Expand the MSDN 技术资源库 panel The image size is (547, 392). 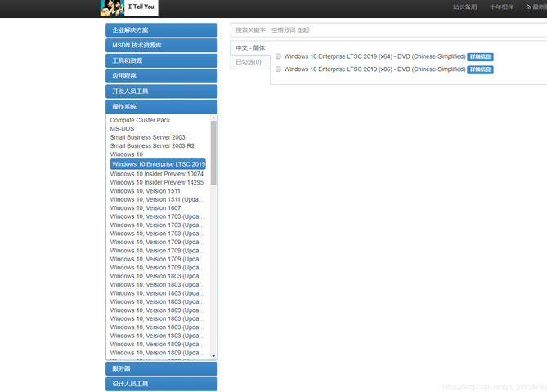click(x=162, y=45)
